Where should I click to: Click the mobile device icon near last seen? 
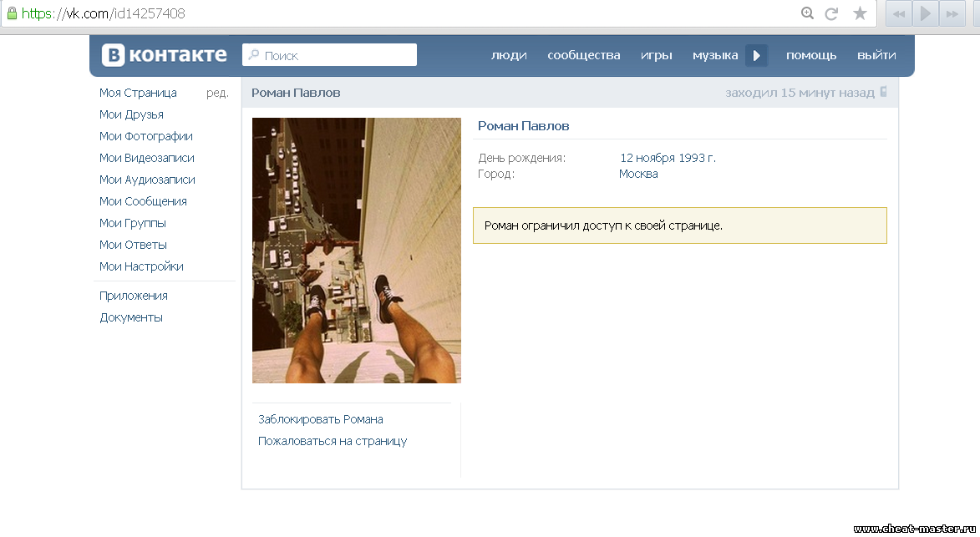click(884, 93)
